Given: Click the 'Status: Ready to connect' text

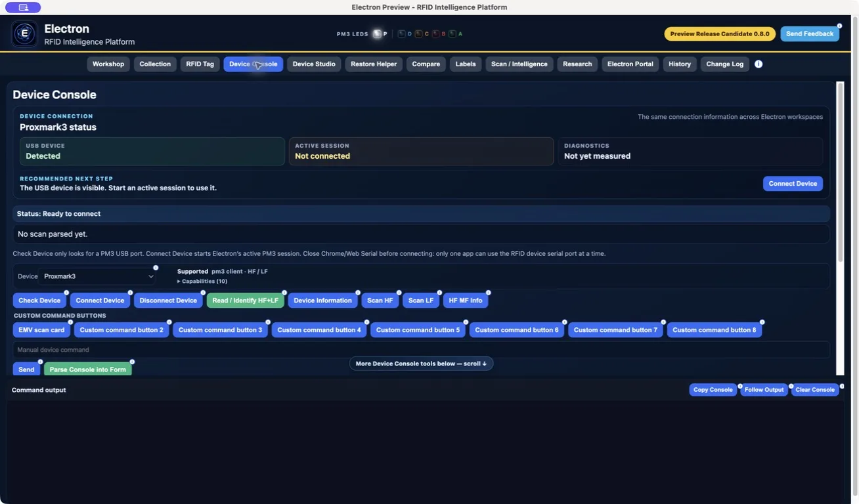Looking at the screenshot, I should pyautogui.click(x=58, y=214).
